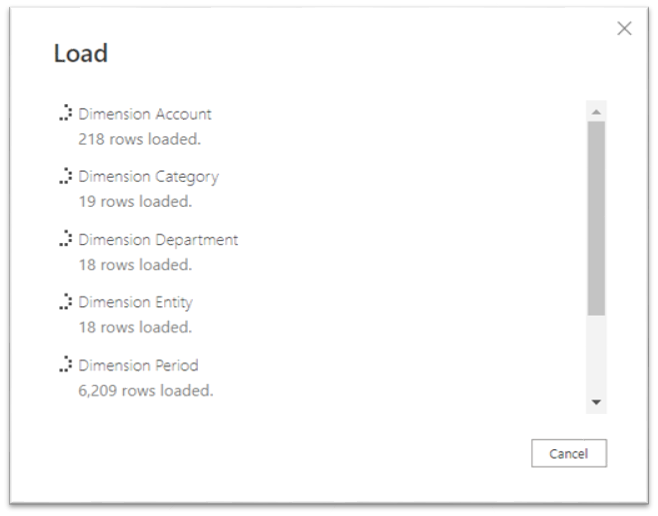
Task: Close the Load dialog with the X
Action: [624, 29]
